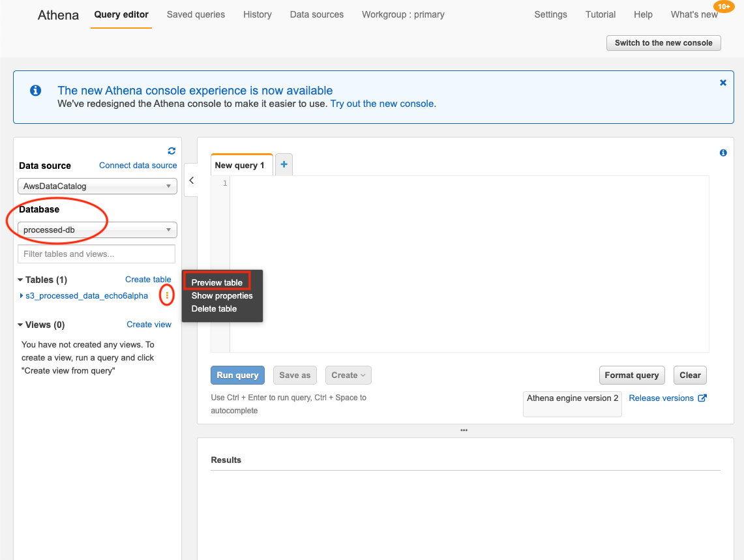Viewport: 744px width, 560px height.
Task: Click the banner title about new Athena console
Action: pyautogui.click(x=195, y=91)
